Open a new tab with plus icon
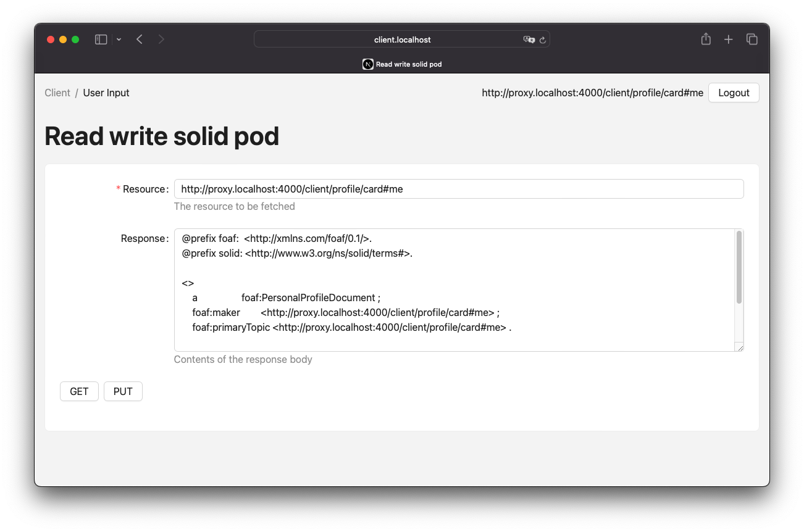Image resolution: width=804 pixels, height=532 pixels. [x=729, y=39]
